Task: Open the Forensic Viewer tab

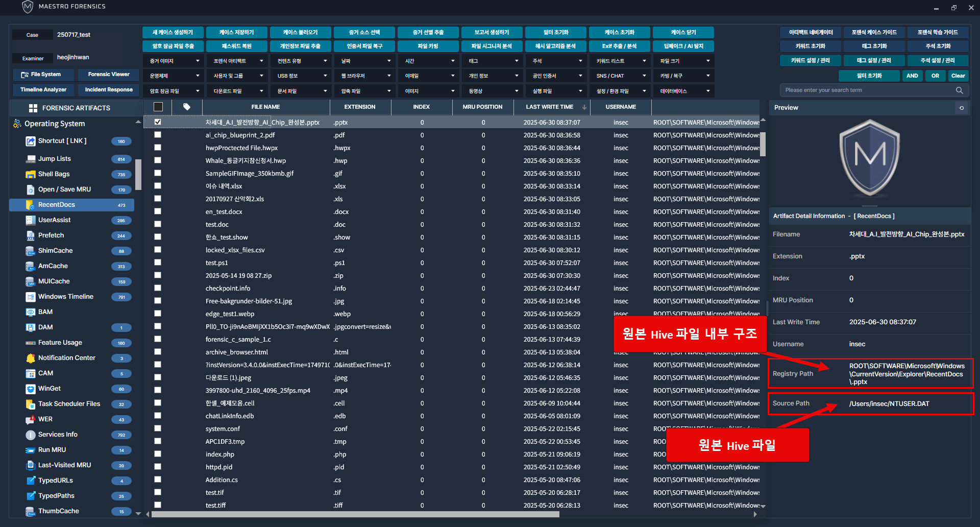Action: click(x=109, y=75)
